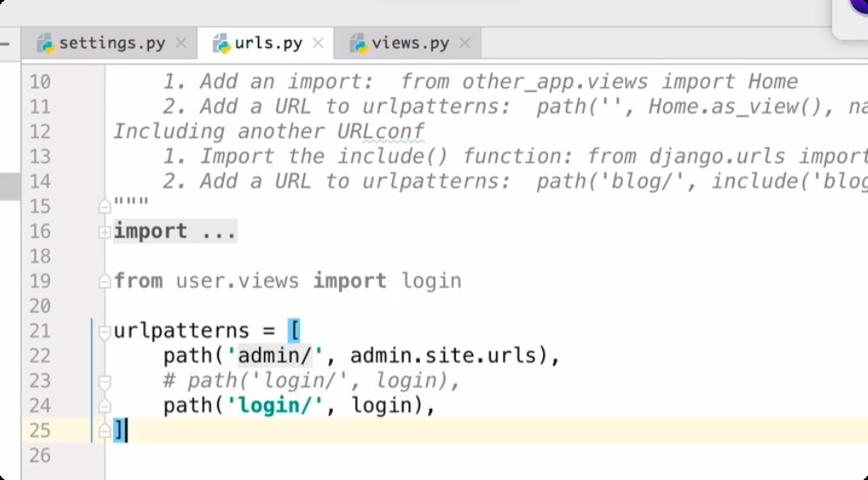Image resolution: width=868 pixels, height=480 pixels.
Task: Close the urls.py tab
Action: pos(318,44)
